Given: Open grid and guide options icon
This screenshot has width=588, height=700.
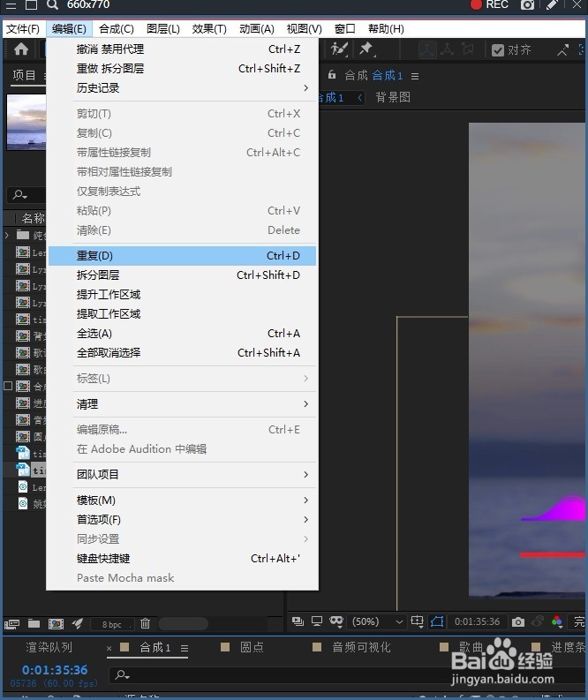Looking at the screenshot, I should 417,621.
